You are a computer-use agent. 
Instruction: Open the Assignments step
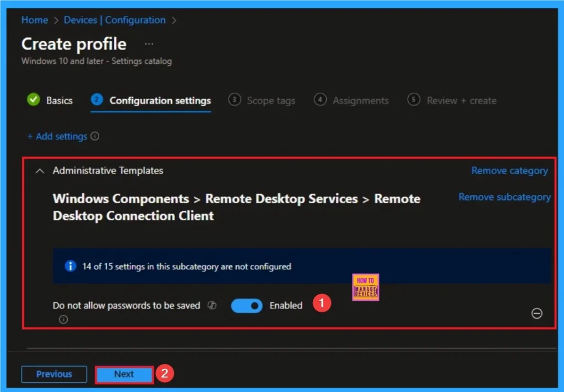(x=361, y=100)
